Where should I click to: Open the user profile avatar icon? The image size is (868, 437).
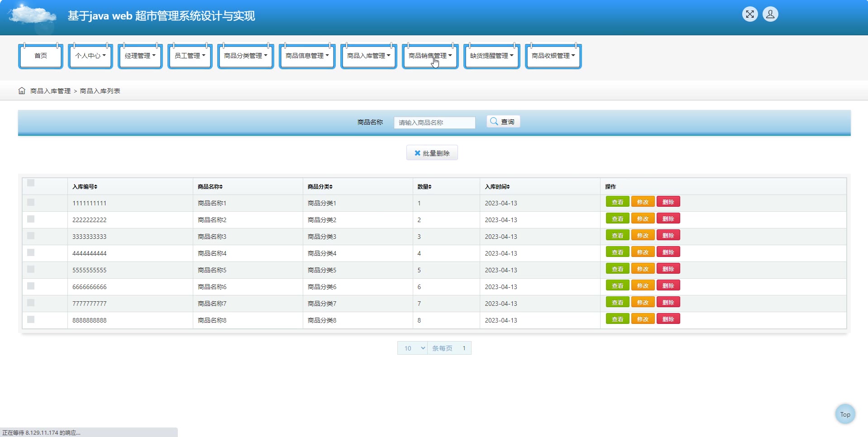click(x=770, y=14)
